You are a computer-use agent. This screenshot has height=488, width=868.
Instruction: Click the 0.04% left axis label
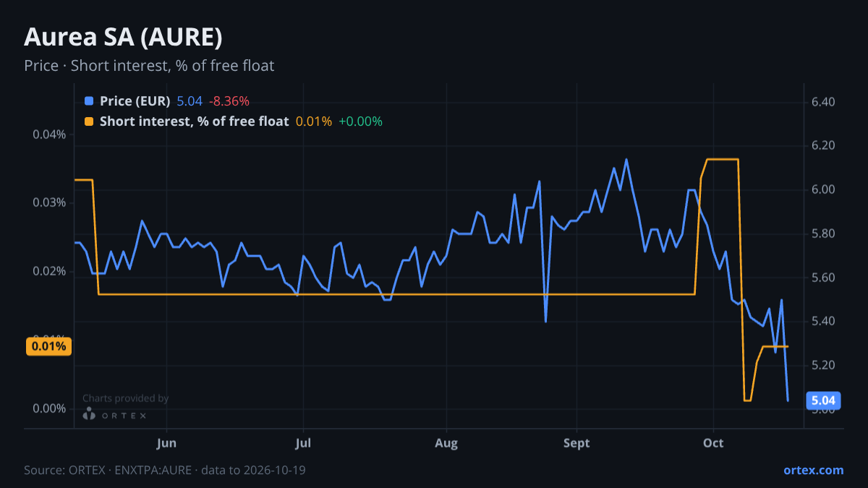click(x=50, y=134)
